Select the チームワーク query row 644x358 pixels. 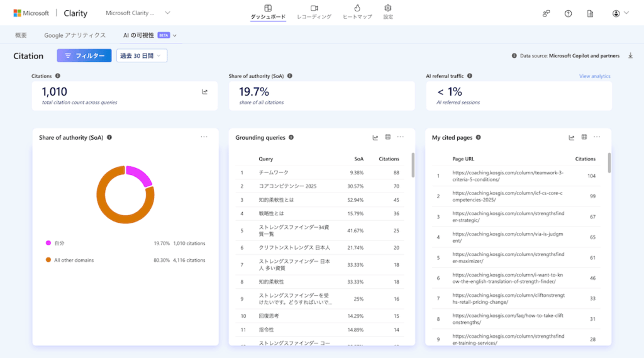[320, 172]
